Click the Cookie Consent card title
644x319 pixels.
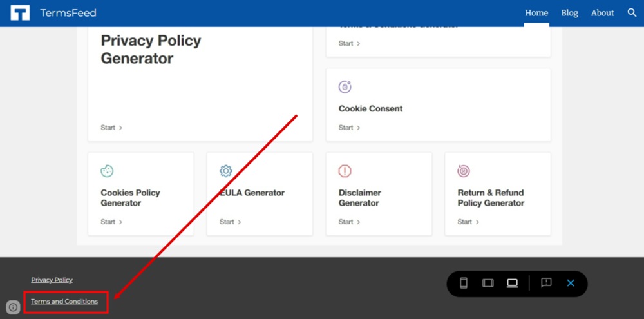point(370,108)
